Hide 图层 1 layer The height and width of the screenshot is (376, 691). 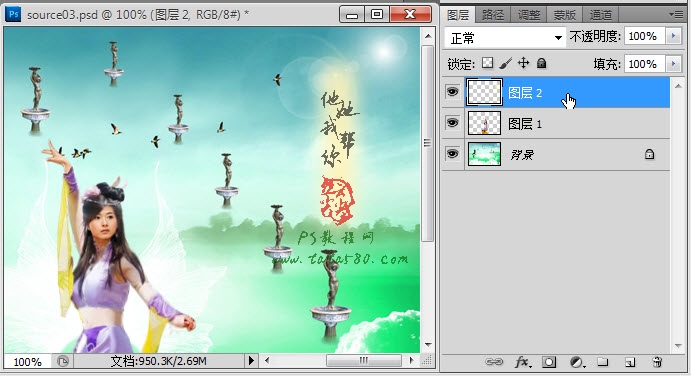point(452,122)
